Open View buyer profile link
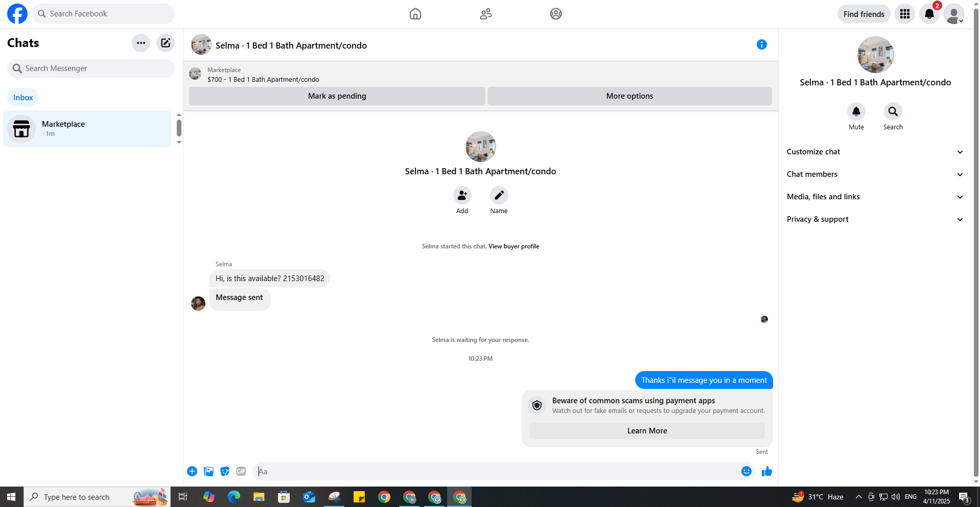 tap(514, 246)
